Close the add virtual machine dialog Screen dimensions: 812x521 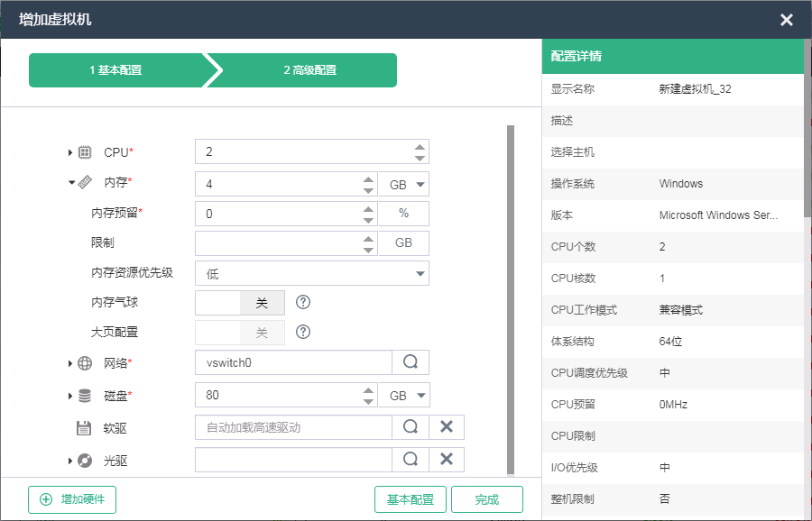coord(787,20)
